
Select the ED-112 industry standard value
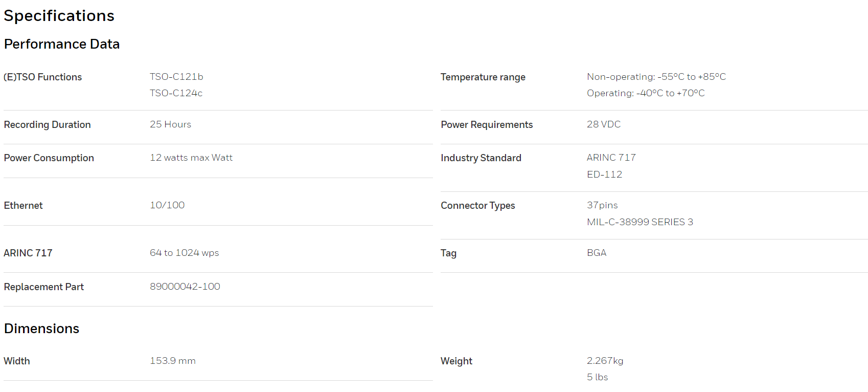coord(604,175)
